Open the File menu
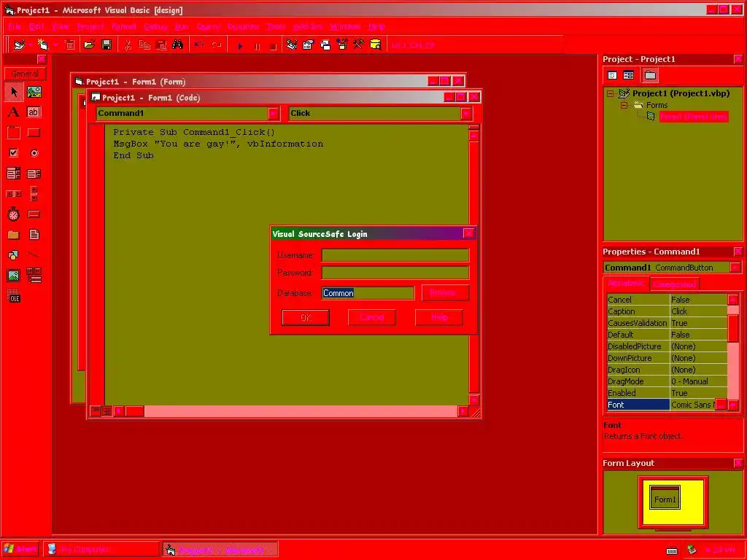 point(14,27)
